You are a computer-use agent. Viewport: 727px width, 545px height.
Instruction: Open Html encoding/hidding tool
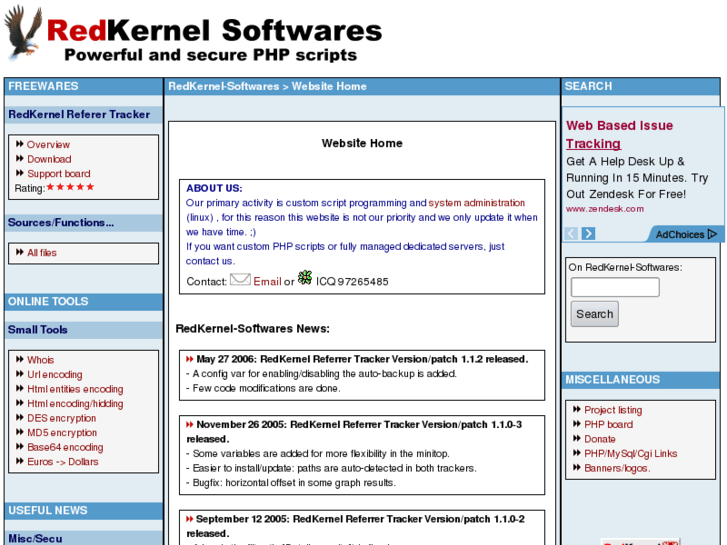point(75,404)
